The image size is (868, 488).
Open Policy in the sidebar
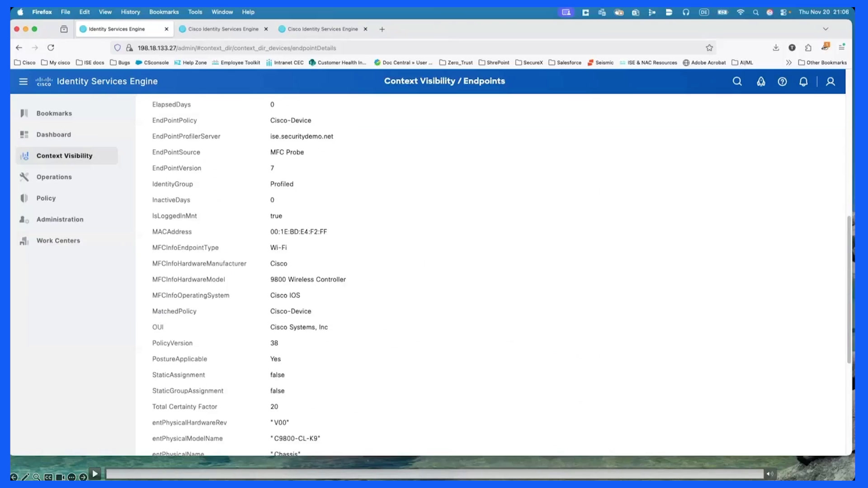point(67,198)
